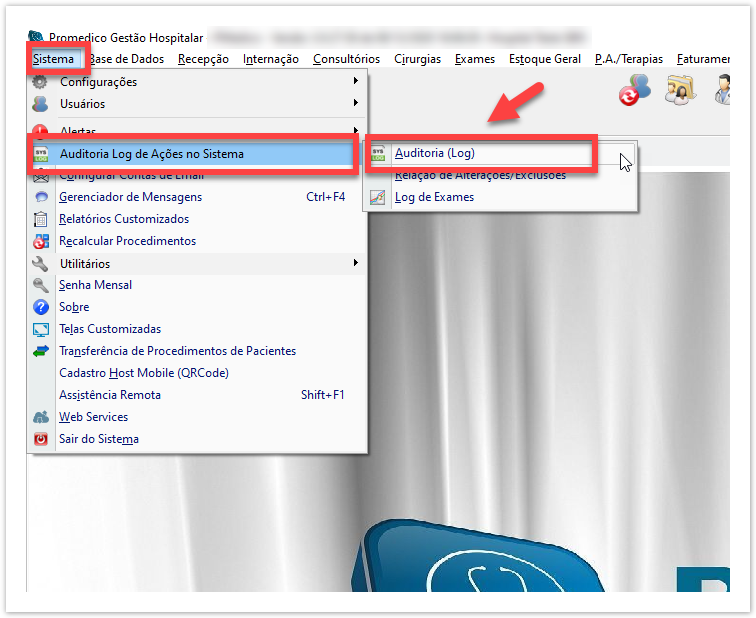Click the key icon beside Senha Mensal
The width and height of the screenshot is (756, 618).
tap(41, 285)
